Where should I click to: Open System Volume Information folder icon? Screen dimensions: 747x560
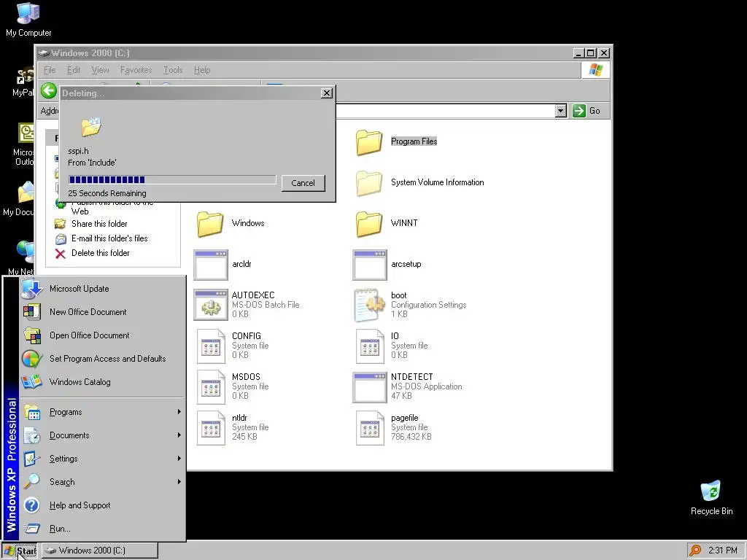pos(369,182)
